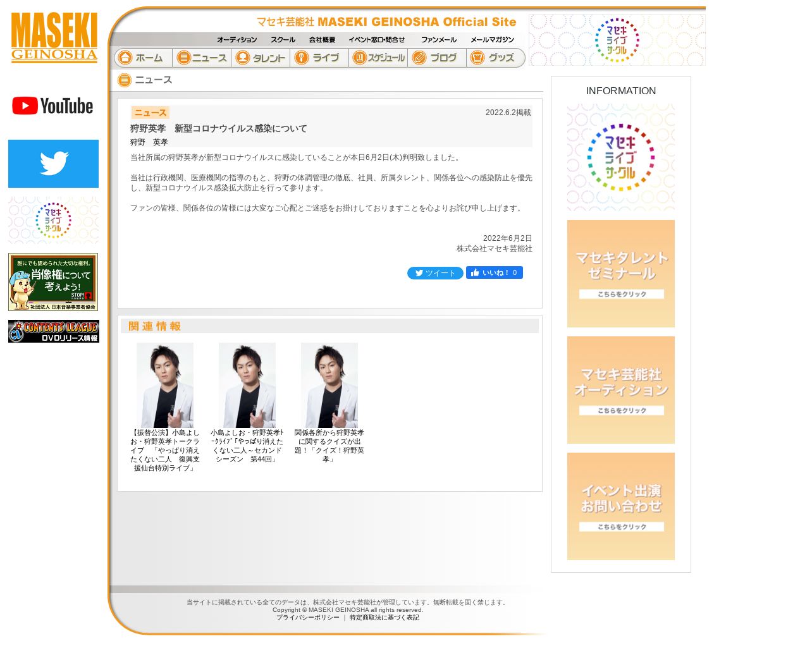Open the Contents League DVD release banner
The image size is (812, 648).
[x=54, y=331]
